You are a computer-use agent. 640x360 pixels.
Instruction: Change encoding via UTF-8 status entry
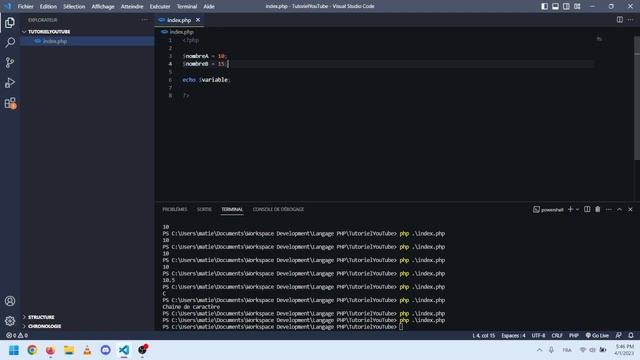(x=538, y=336)
